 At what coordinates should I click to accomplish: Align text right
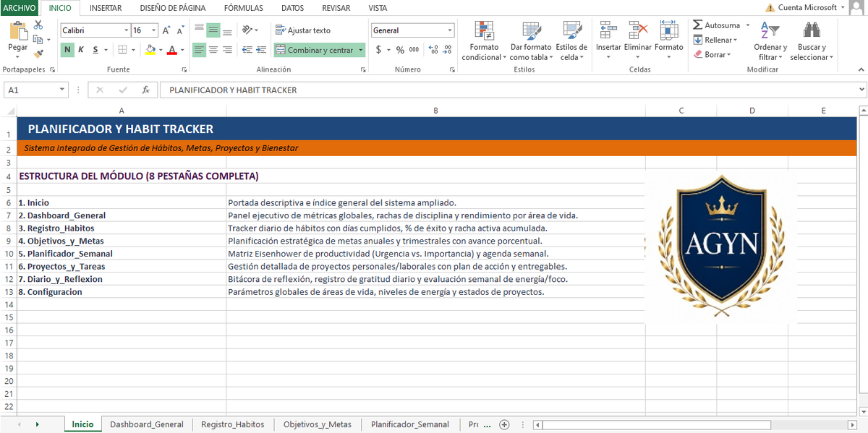click(227, 50)
